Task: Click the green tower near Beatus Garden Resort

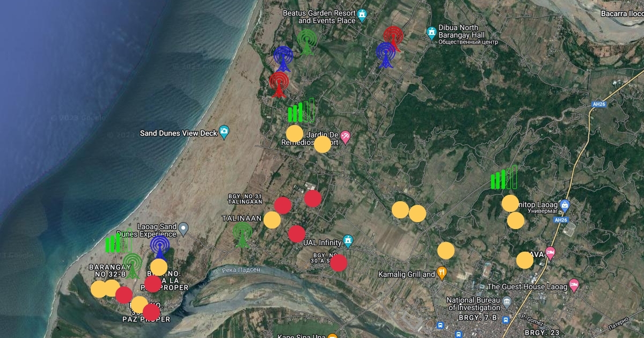Action: click(306, 41)
